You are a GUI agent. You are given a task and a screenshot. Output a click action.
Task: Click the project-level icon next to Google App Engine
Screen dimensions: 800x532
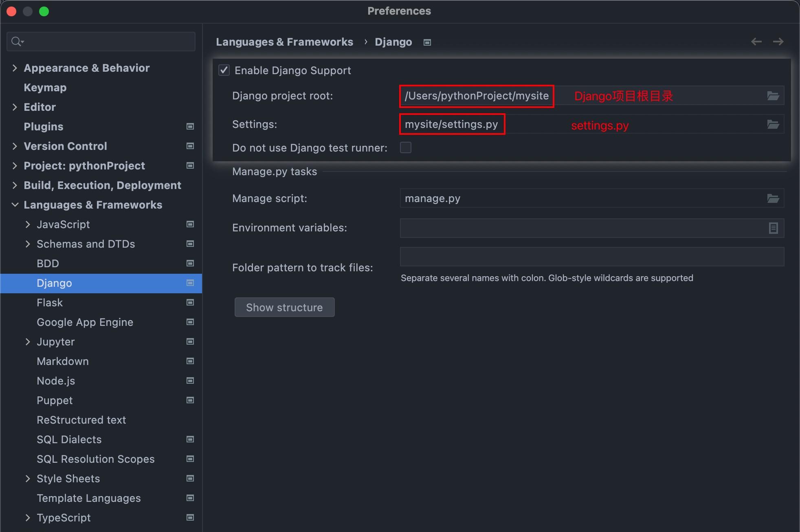[x=190, y=322]
